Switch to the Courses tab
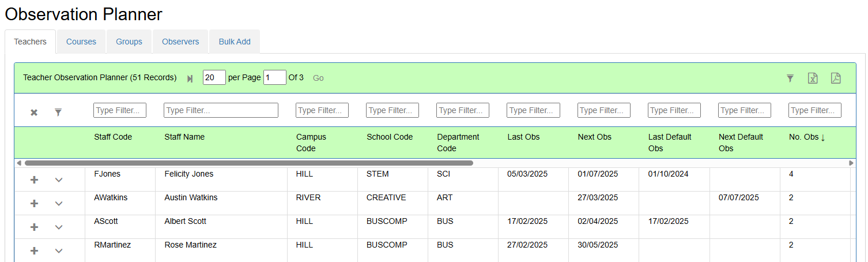868x262 pixels. [x=81, y=42]
